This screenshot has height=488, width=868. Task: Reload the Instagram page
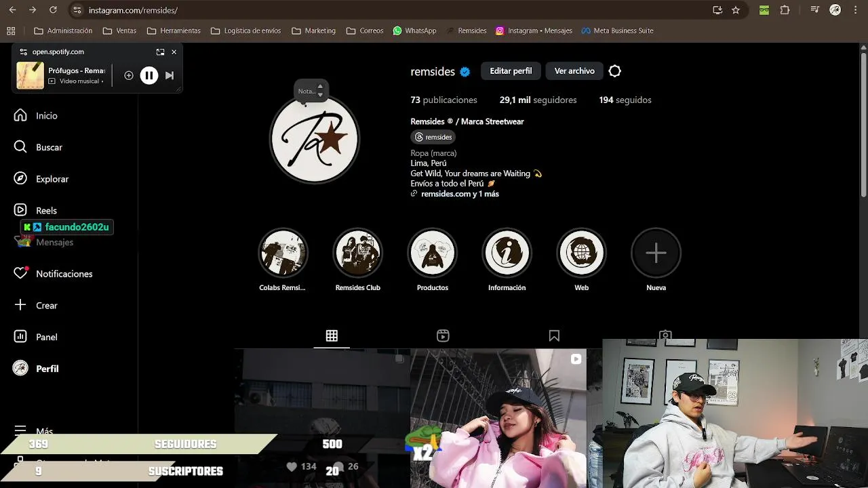point(53,10)
